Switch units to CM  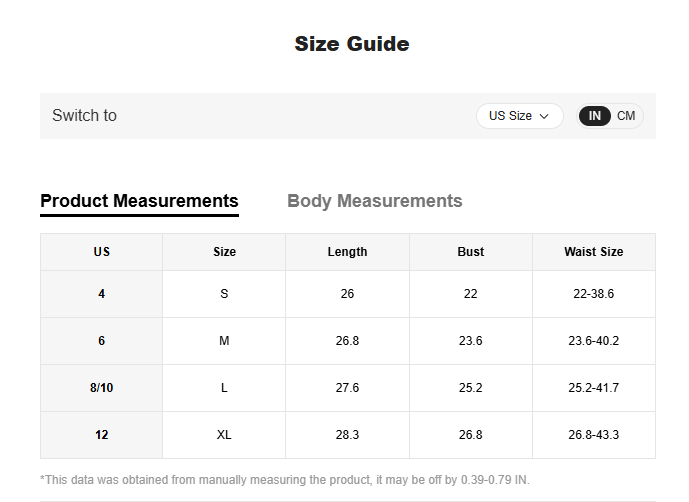coord(626,116)
